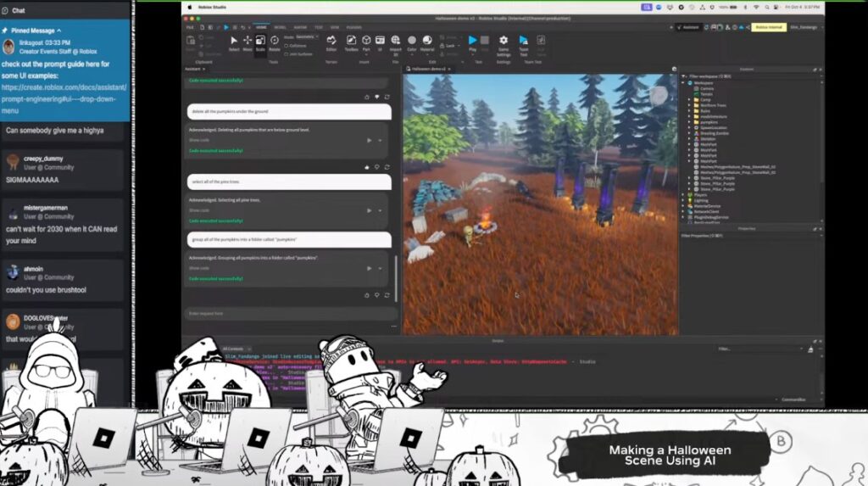Screen dimensions: 868x486
Task: Open the Material picker
Action: (x=427, y=43)
